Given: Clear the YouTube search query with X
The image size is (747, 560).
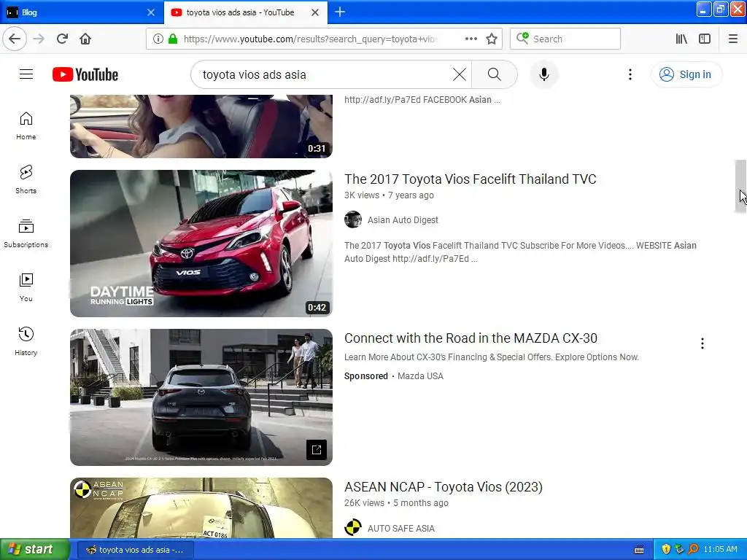Looking at the screenshot, I should (460, 74).
